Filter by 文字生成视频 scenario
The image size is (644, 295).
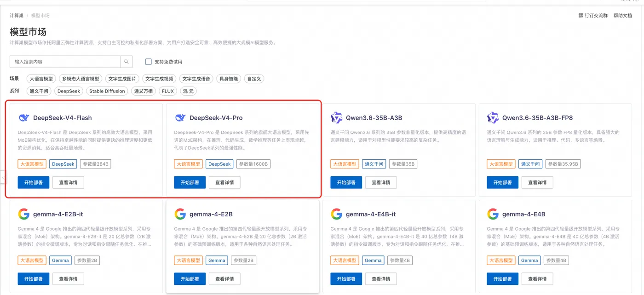[x=159, y=79]
